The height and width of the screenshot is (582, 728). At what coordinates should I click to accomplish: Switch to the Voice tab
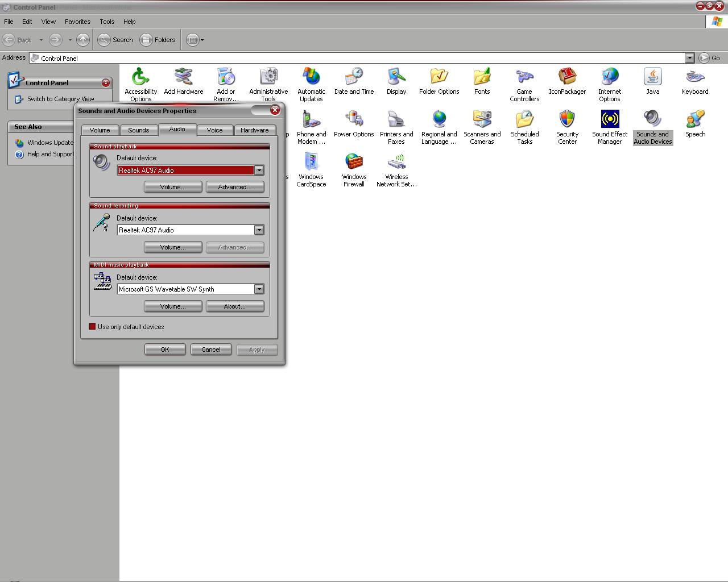point(214,130)
